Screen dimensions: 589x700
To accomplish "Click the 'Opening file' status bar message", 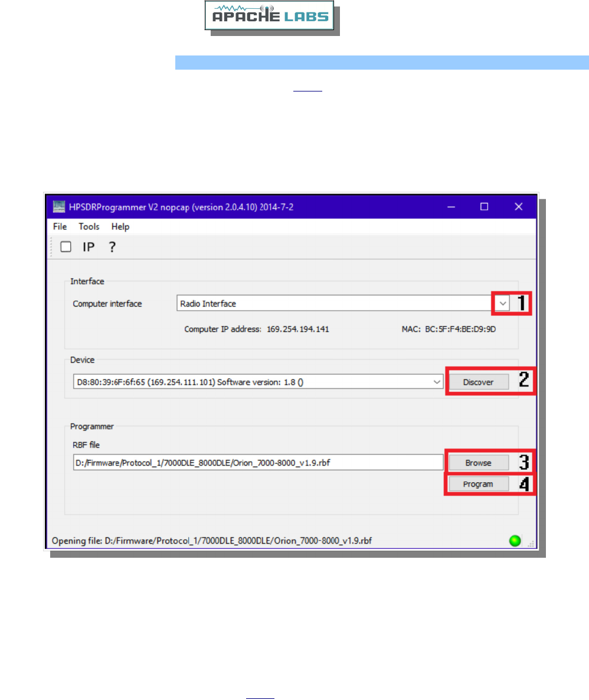I will point(212,541).
